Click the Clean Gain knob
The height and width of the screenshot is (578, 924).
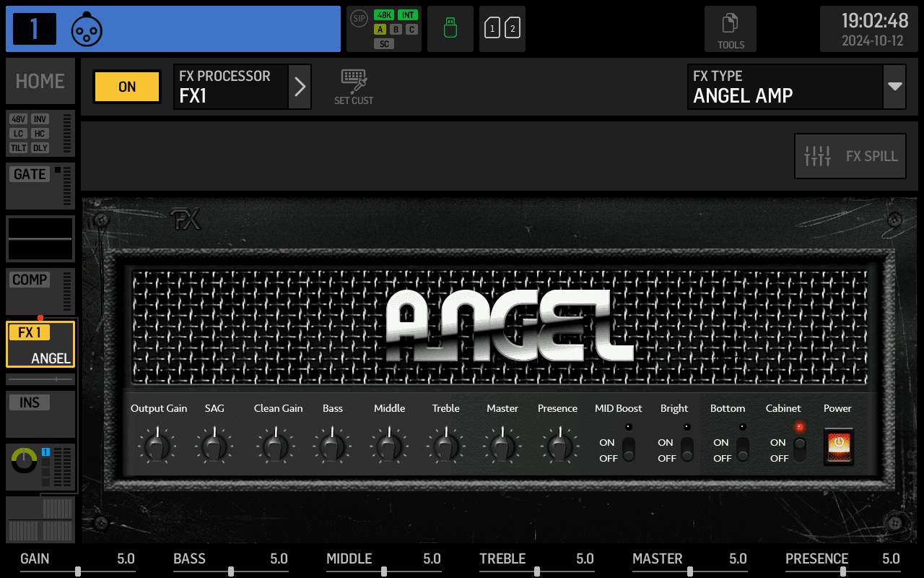coord(274,446)
